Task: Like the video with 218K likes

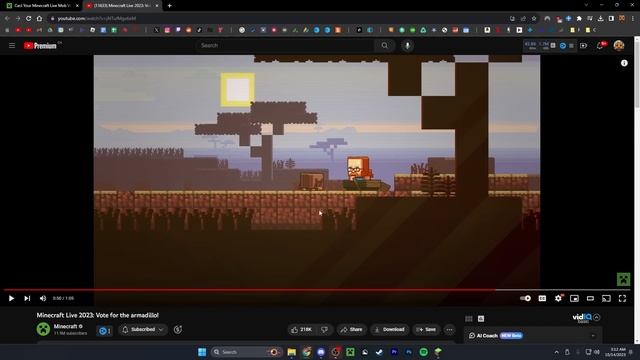Action: [302, 329]
